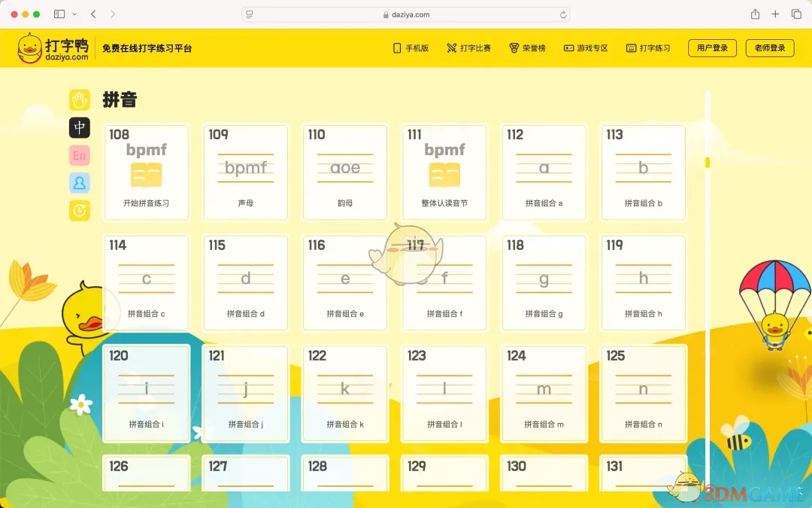Select the hand icon in the left sidebar
Viewport: 812px width, 508px height.
[79, 99]
